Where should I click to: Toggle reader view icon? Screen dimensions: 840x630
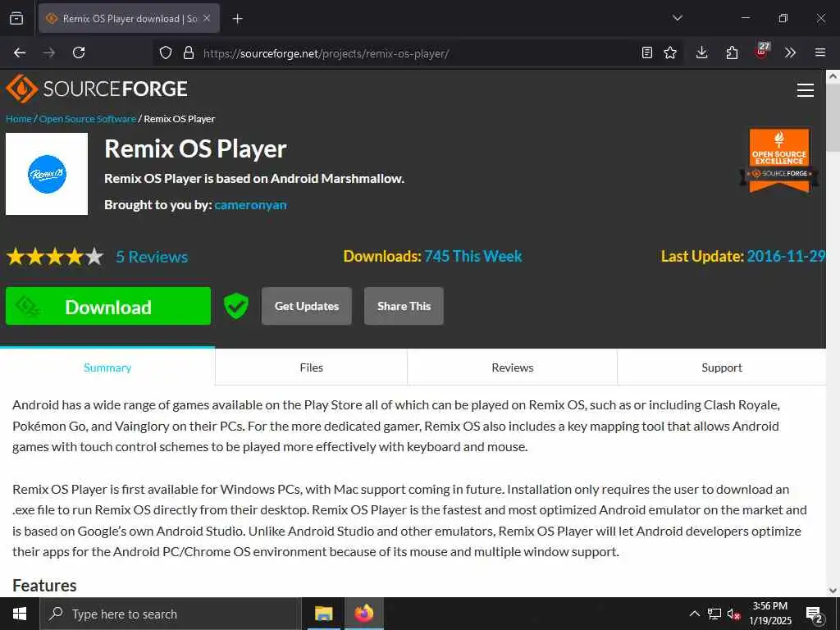647,52
